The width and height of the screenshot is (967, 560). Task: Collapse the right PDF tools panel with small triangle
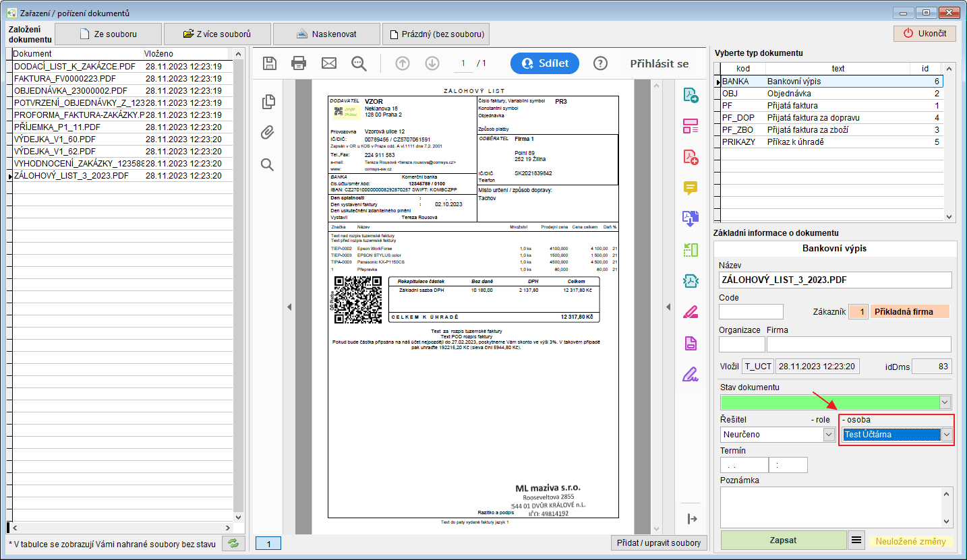pos(668,307)
